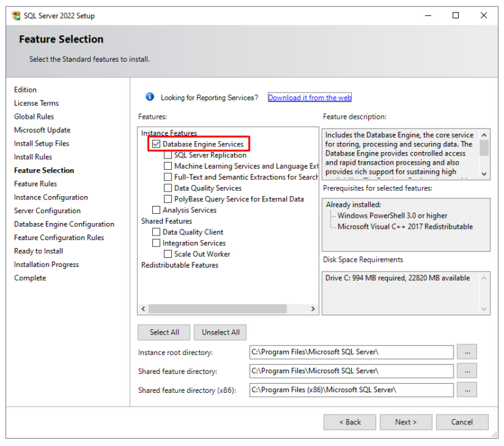Check the Scale Out Worker option
This screenshot has height=446, width=504.
[x=168, y=254]
